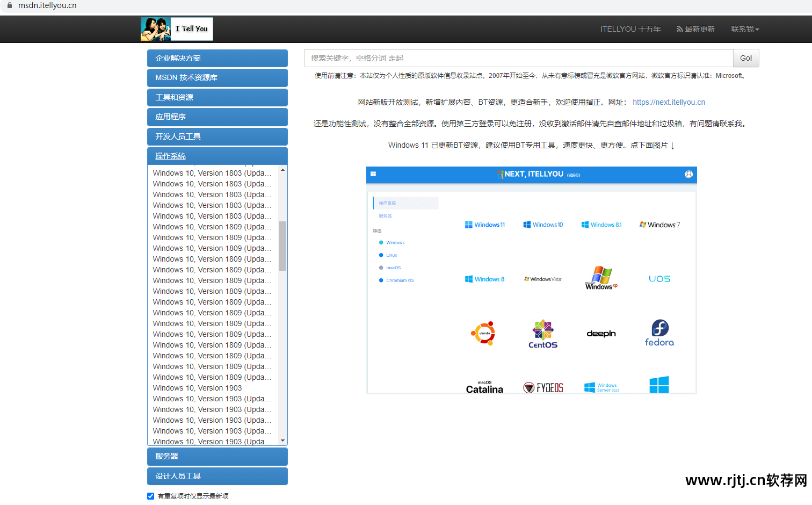The height and width of the screenshot is (505, 812).
Task: Select the Windows XP logo
Action: pos(601,278)
